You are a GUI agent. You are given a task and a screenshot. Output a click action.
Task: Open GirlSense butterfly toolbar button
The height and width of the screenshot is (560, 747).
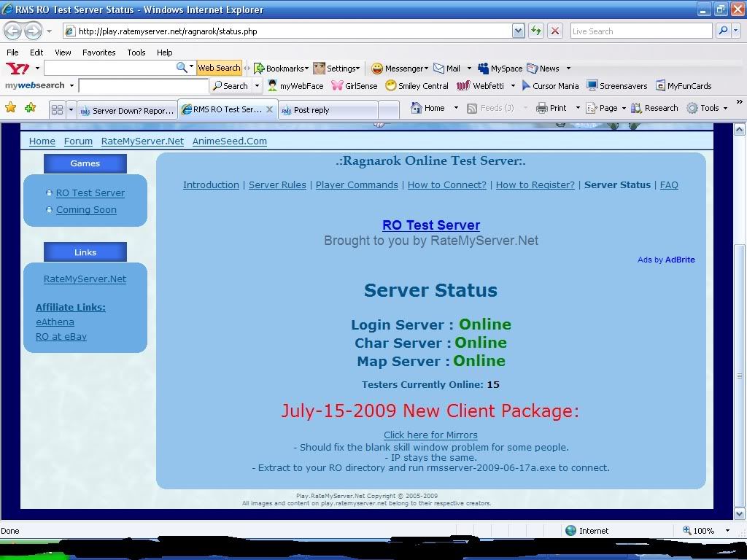click(x=354, y=86)
